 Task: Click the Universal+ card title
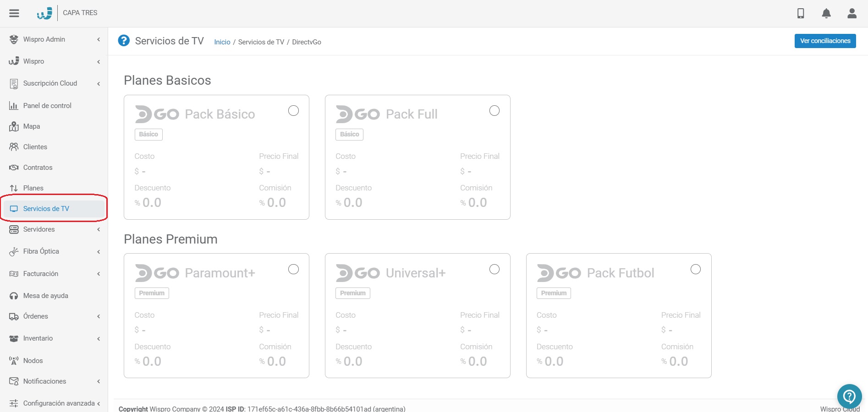click(416, 273)
